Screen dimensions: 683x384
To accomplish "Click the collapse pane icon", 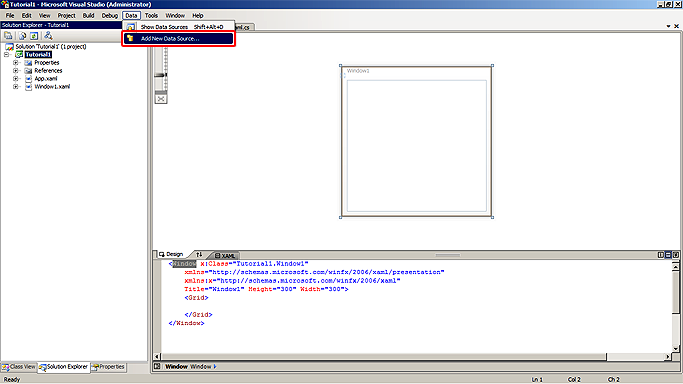I will 676,255.
